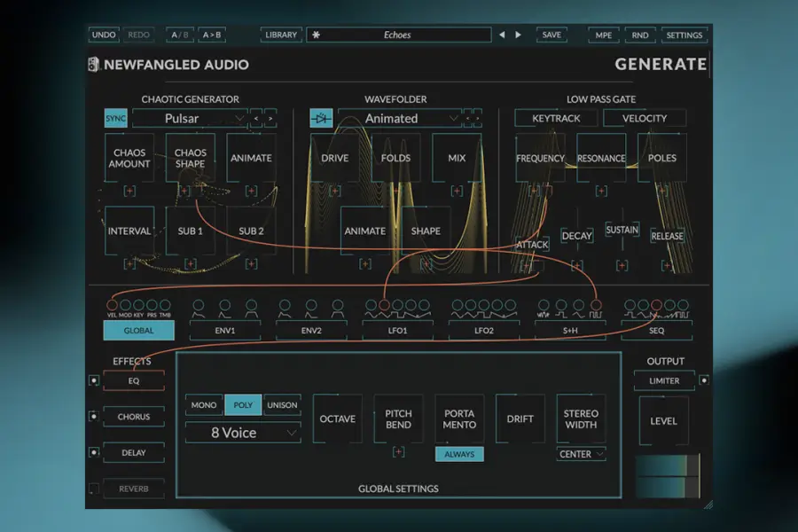
Task: Switch voice mode to UNISON
Action: [282, 405]
